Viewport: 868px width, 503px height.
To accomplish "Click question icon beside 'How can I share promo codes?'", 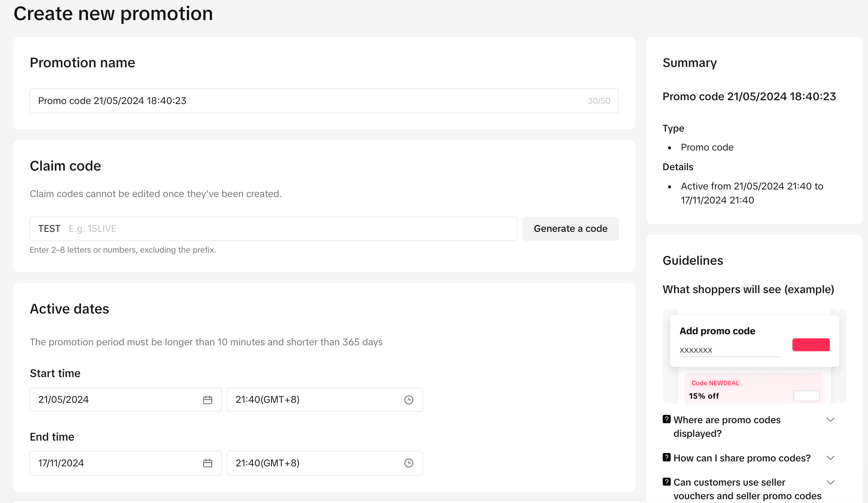I will point(666,458).
